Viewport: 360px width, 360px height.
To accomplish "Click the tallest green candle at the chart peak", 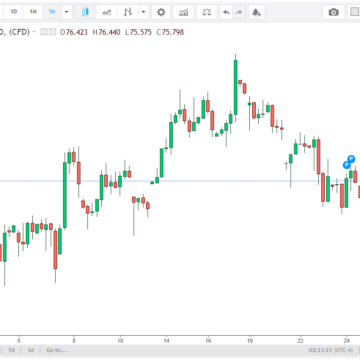I will click(x=236, y=87).
